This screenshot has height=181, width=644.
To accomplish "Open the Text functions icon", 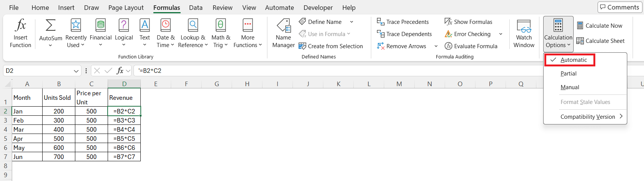I will [x=145, y=25].
